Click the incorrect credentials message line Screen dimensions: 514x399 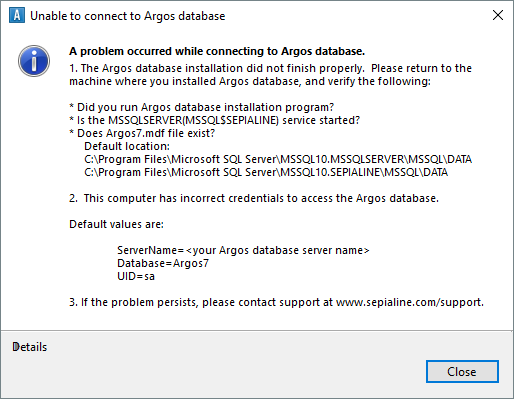tap(254, 198)
